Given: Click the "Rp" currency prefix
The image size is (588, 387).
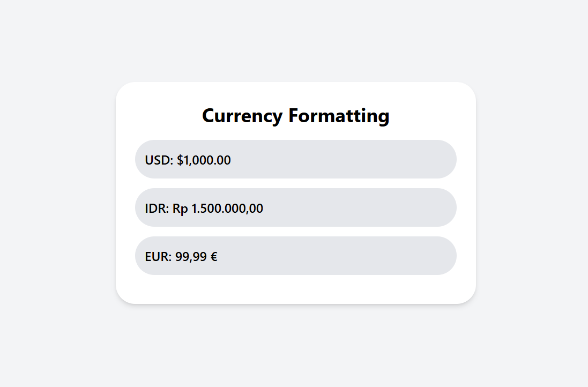Looking at the screenshot, I should point(180,208).
